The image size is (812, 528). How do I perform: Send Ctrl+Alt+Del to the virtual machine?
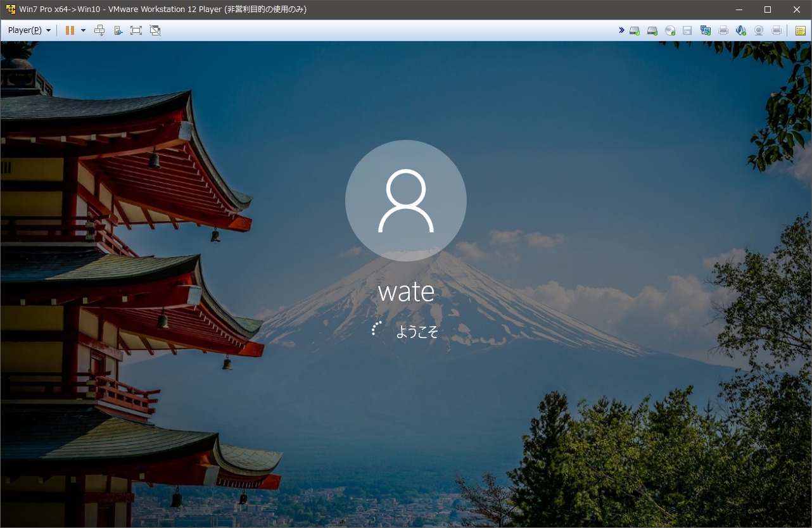(x=99, y=30)
